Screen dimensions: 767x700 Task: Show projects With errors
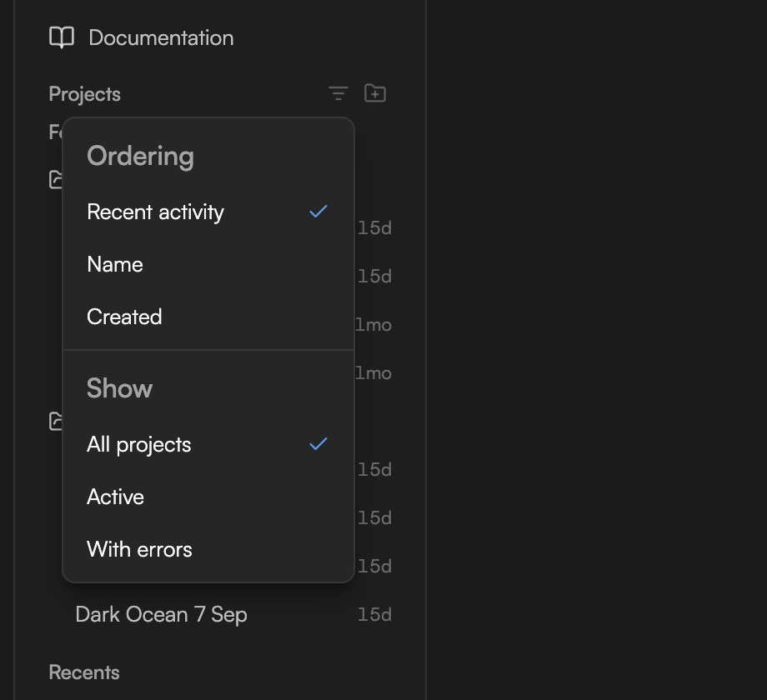click(x=208, y=549)
